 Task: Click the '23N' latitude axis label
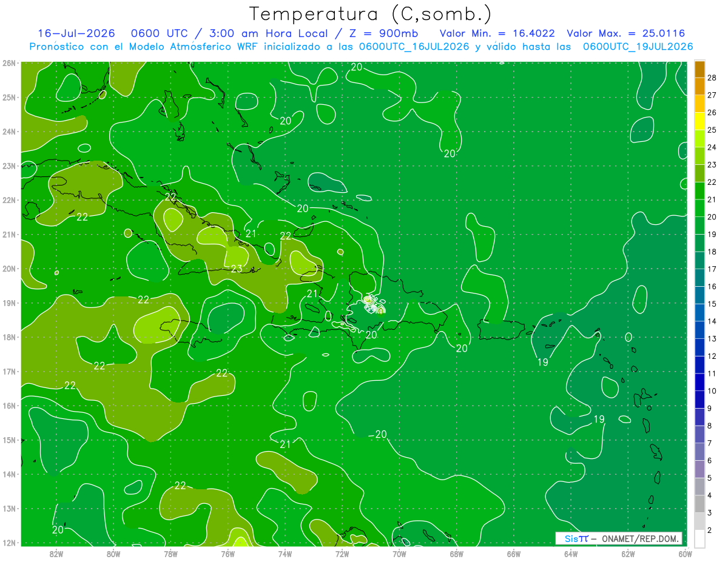8,166
